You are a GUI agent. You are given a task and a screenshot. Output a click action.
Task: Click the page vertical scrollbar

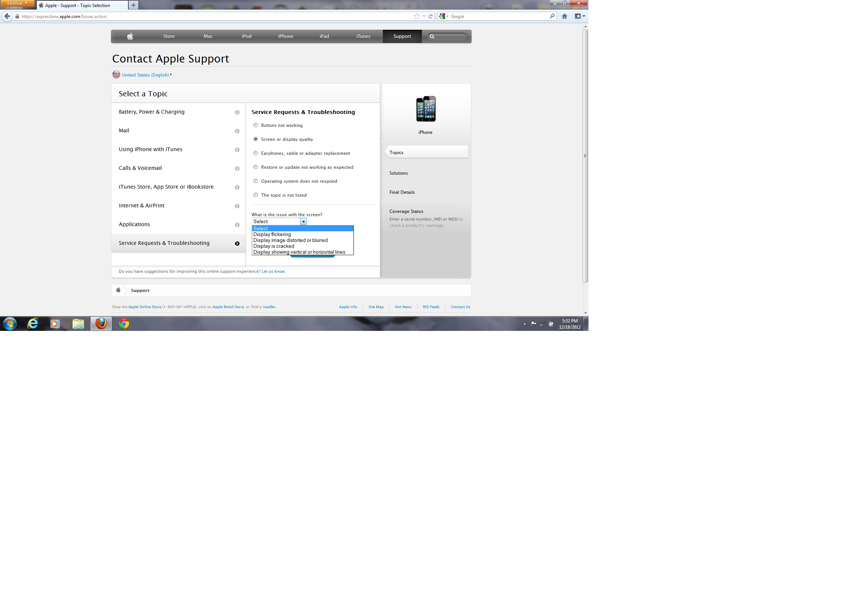click(x=585, y=156)
